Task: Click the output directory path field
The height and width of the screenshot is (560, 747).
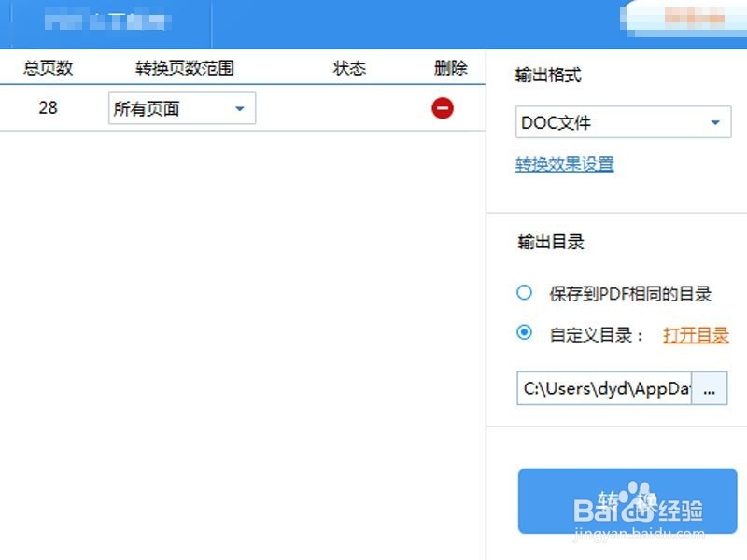Action: 602,389
